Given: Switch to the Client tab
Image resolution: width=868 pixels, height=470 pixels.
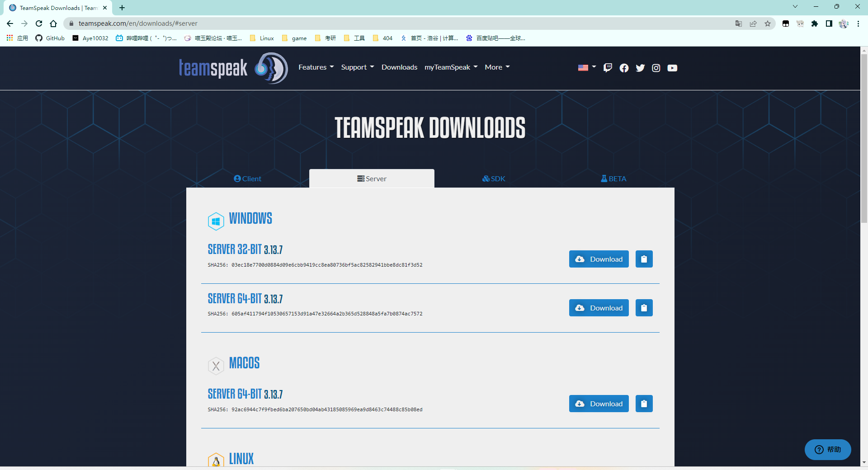Looking at the screenshot, I should pyautogui.click(x=247, y=179).
